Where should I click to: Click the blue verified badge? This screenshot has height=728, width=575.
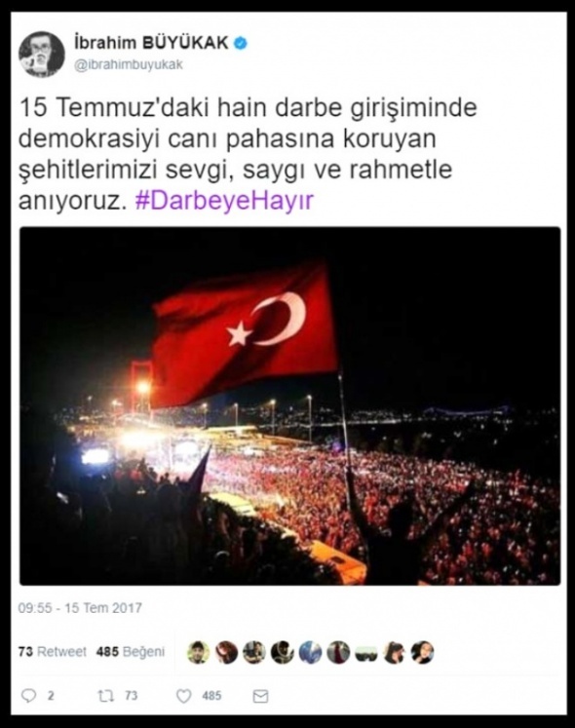coord(241,43)
